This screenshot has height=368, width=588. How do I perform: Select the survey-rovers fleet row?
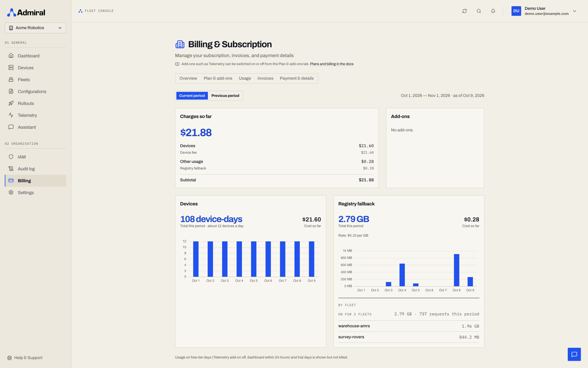pos(409,337)
